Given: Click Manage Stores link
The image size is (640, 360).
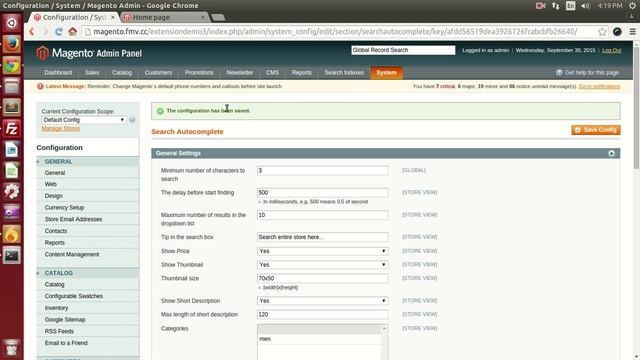Looking at the screenshot, I should 61,129.
